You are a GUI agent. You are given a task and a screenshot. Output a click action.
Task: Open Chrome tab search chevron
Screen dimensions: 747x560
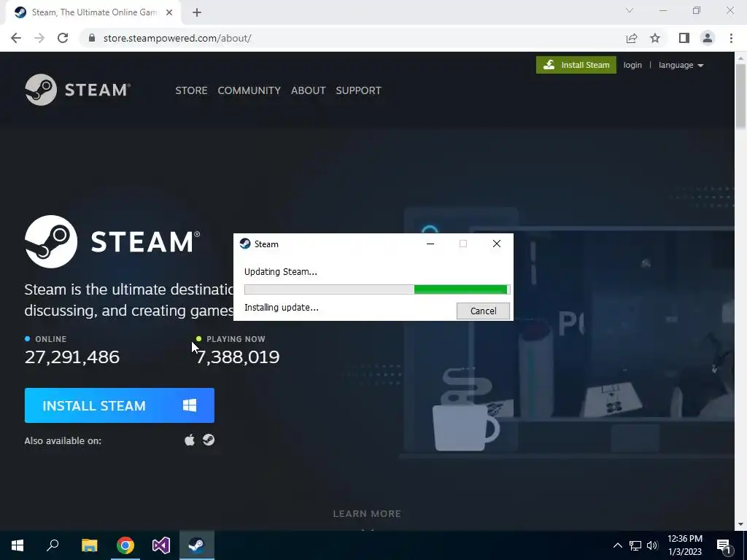tap(630, 10)
